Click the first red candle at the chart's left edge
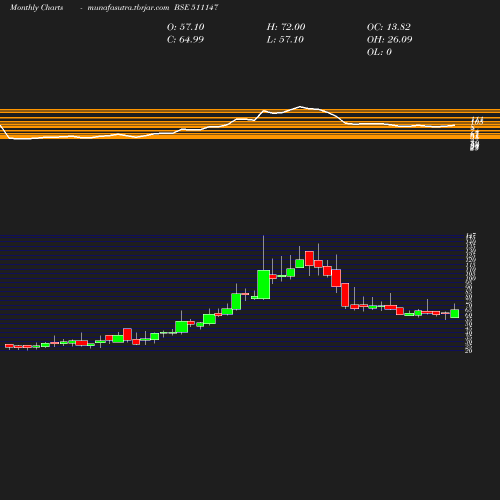Image resolution: width=500 pixels, height=500 pixels. coord(9,346)
